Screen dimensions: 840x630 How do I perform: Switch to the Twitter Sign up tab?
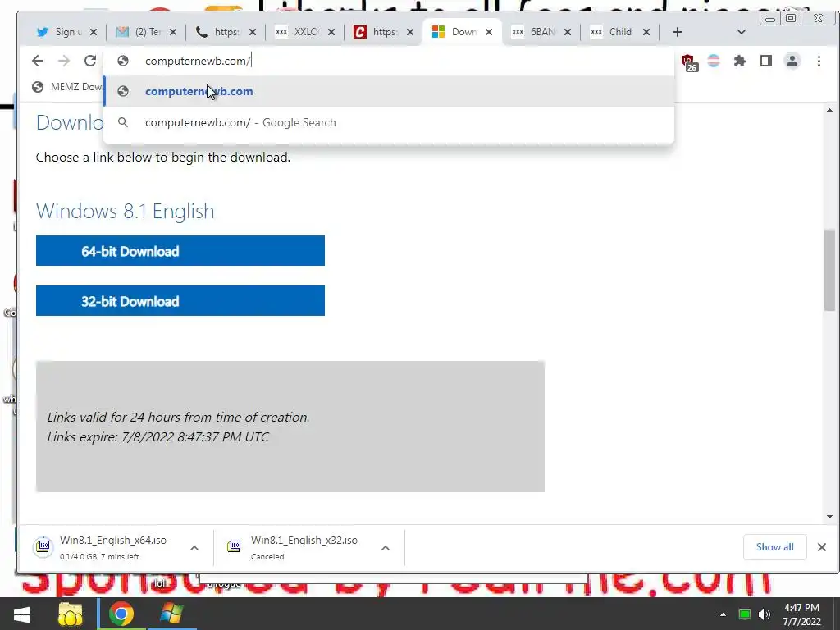point(59,32)
